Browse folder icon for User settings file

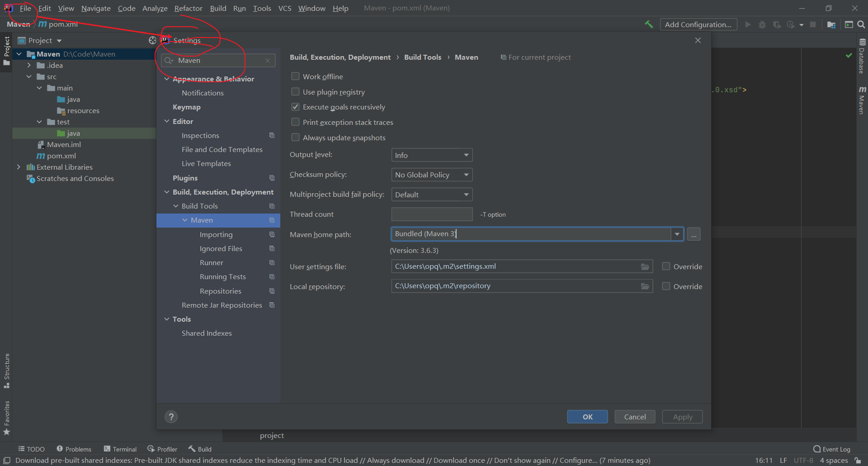coord(645,266)
